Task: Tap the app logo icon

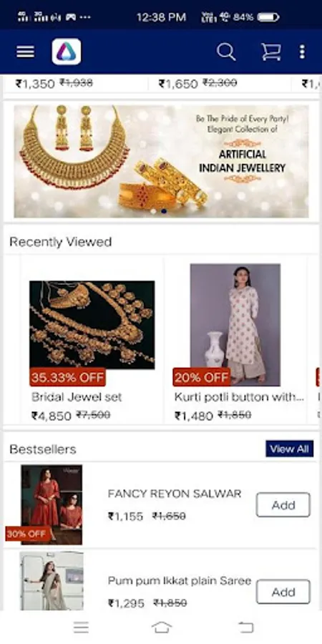Action: click(x=66, y=52)
